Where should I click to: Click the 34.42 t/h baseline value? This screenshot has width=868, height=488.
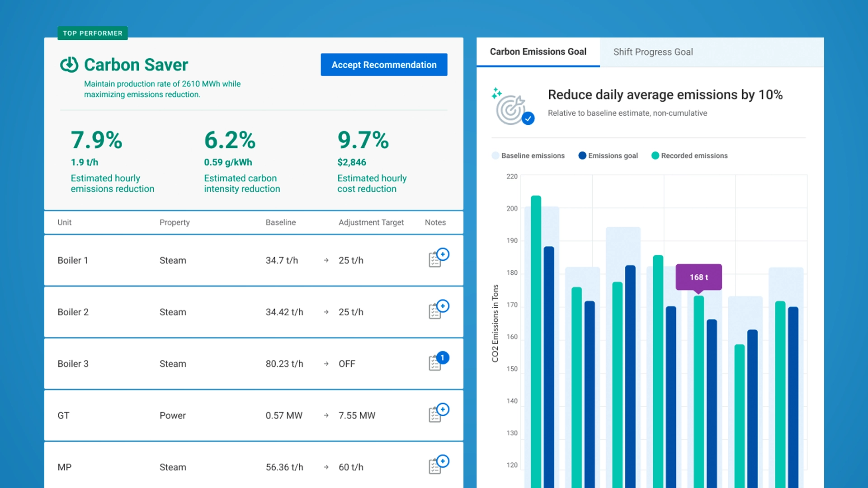[x=284, y=312]
